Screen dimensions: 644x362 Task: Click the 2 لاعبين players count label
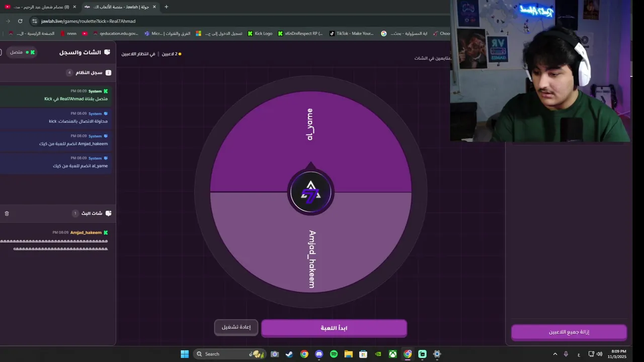pyautogui.click(x=171, y=54)
